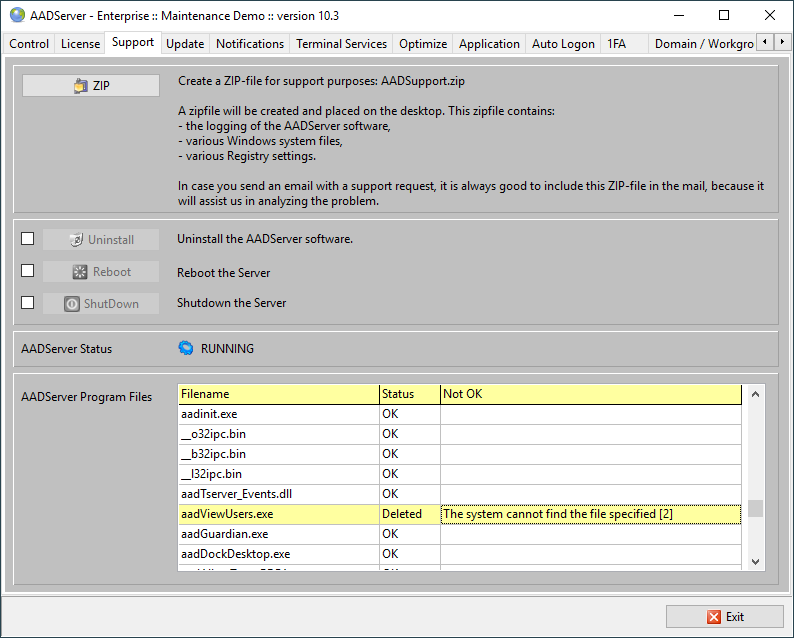This screenshot has width=794, height=638.
Task: Open the Auto Logon tab
Action: point(563,44)
